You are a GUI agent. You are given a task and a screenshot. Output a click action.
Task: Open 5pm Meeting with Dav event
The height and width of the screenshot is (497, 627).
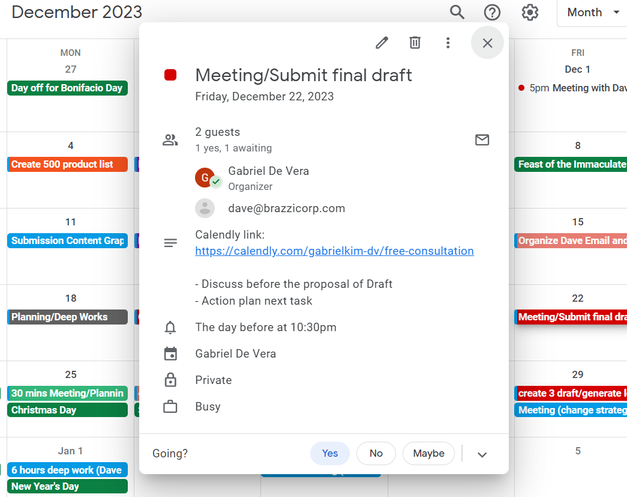click(x=572, y=88)
